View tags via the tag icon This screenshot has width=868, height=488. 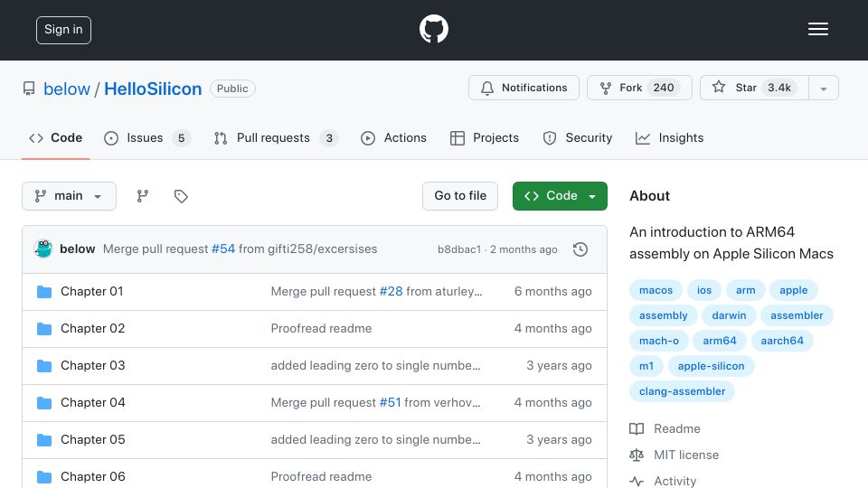(181, 196)
